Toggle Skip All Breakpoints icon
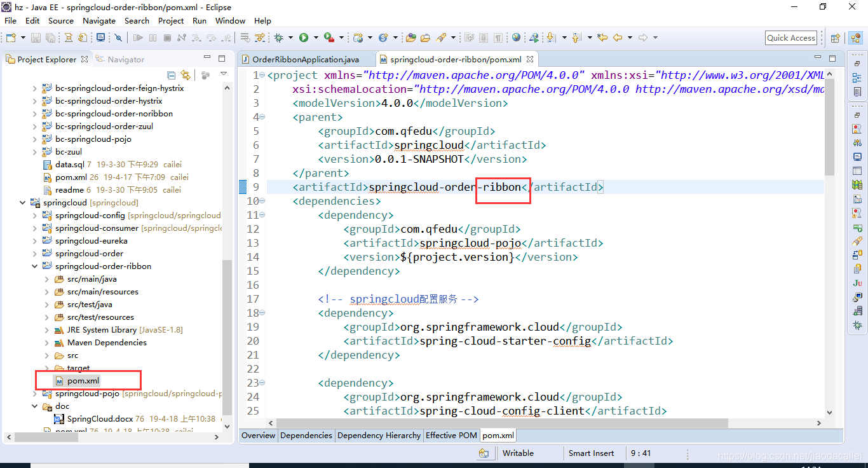Viewport: 868px width, 468px height. click(x=118, y=38)
